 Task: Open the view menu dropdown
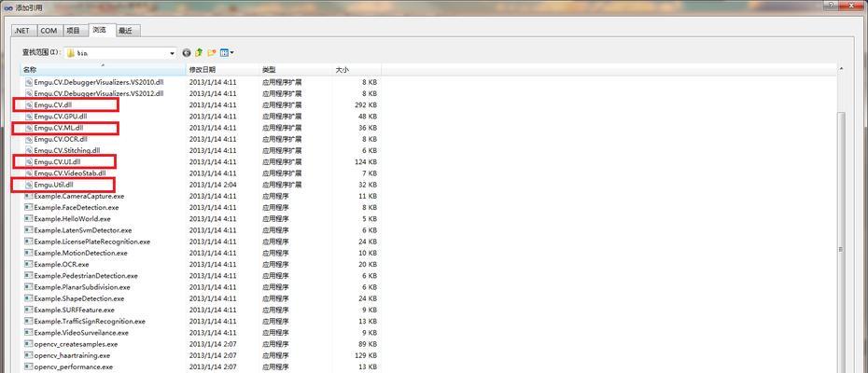(x=227, y=52)
